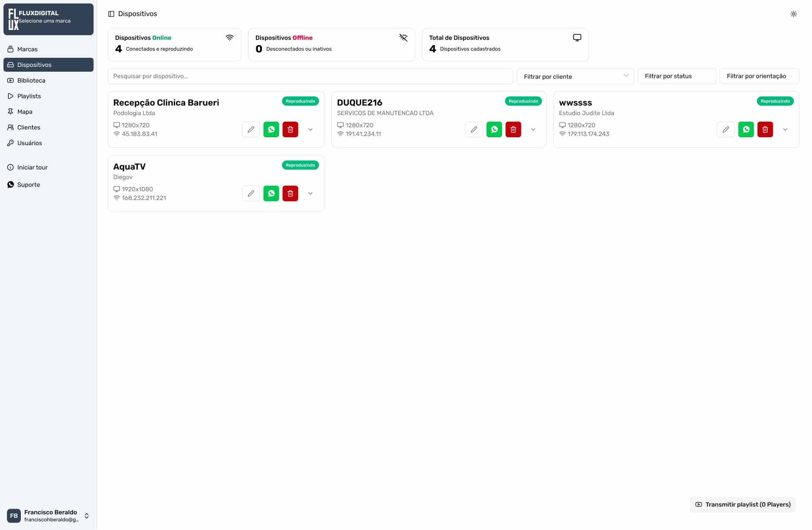The image size is (812, 530).
Task: Open WhatsApp for the DUQUE216 device
Action: click(494, 129)
